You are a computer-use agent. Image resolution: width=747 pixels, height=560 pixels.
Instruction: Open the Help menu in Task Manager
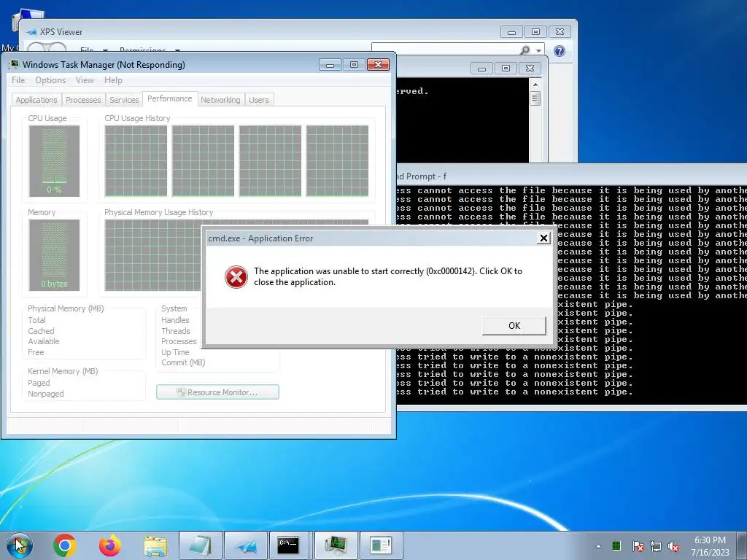113,80
